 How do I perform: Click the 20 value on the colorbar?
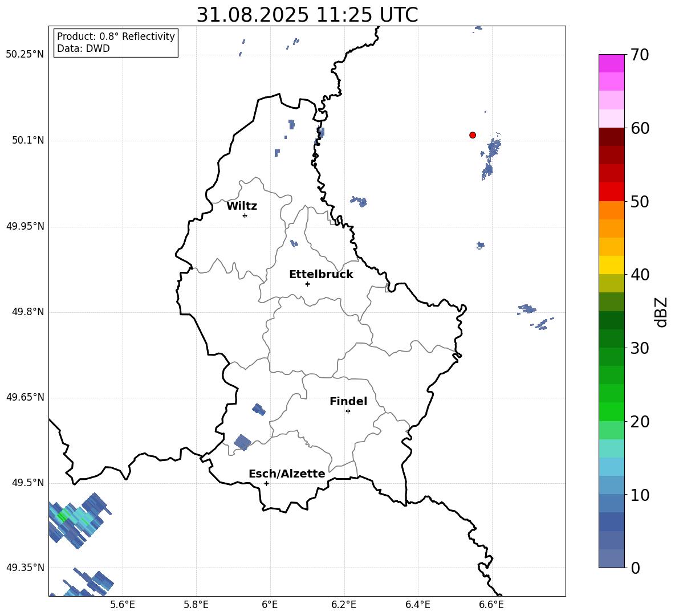(640, 422)
